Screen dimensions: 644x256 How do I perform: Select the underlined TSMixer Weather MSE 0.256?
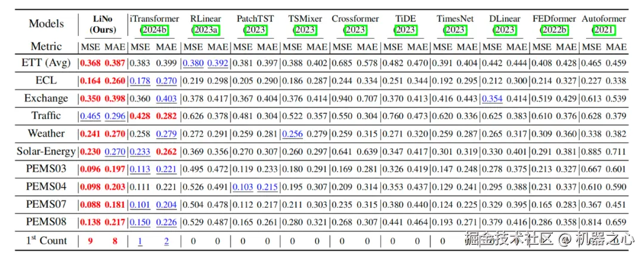292,134
